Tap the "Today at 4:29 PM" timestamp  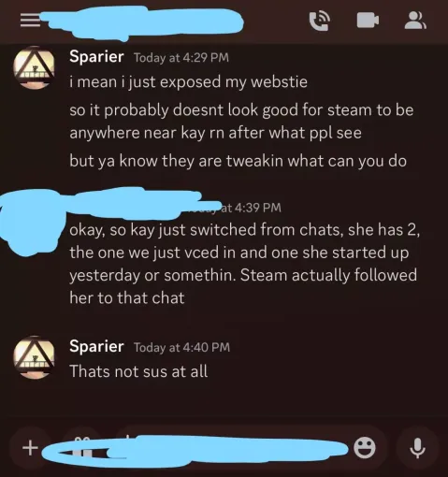click(181, 57)
